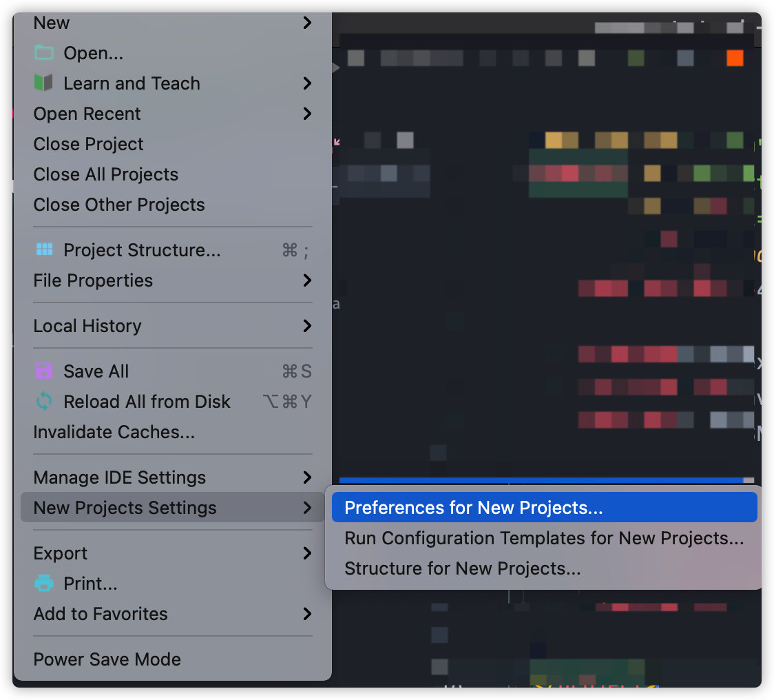Select Structure for New Projects
Viewport: 774px width, 700px height.
[x=463, y=568]
